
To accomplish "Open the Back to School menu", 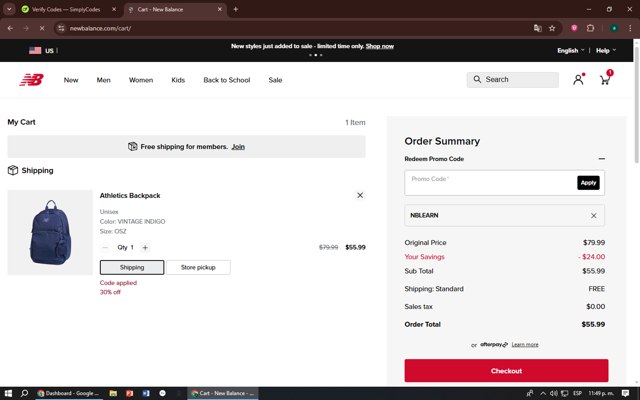I will [227, 80].
